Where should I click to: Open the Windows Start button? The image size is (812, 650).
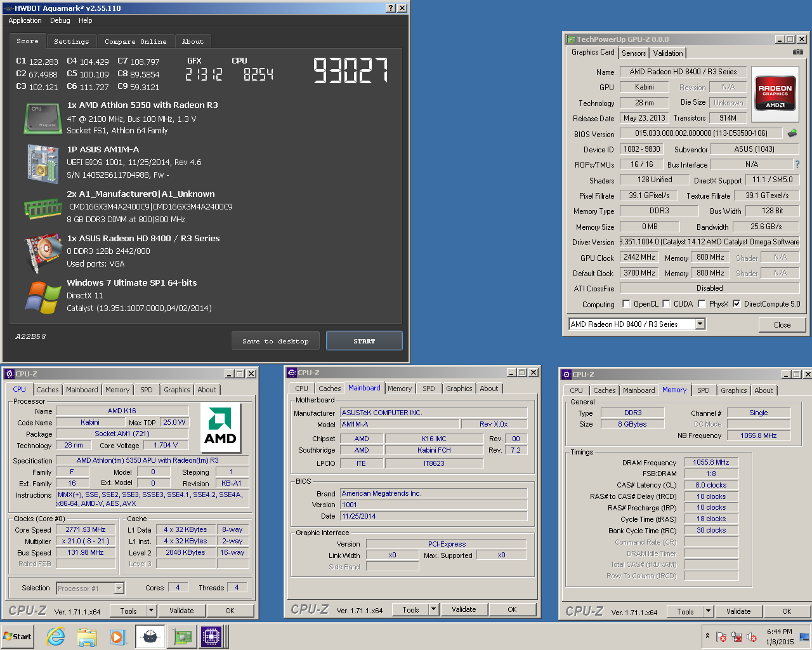click(17, 637)
